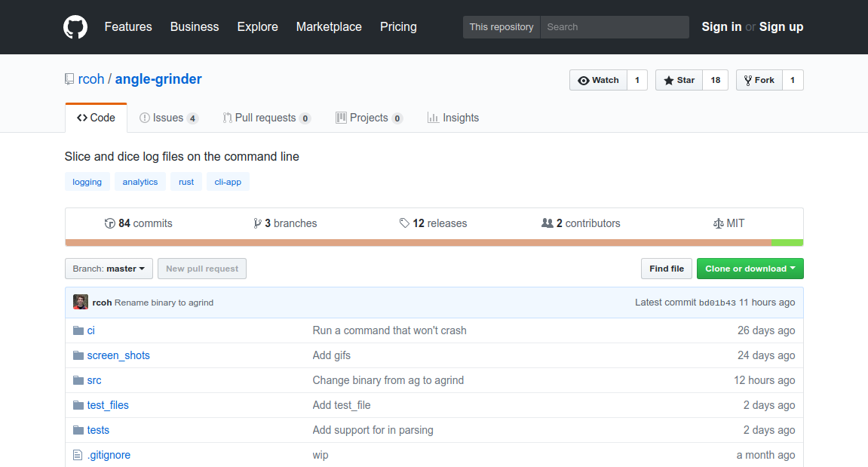Open commit message Rename binary to agrind

164,303
